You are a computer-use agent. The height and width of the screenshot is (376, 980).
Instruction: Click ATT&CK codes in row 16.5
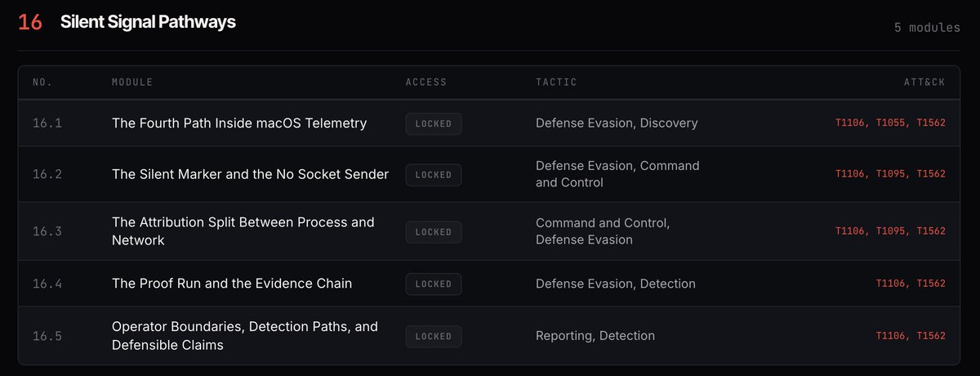911,336
